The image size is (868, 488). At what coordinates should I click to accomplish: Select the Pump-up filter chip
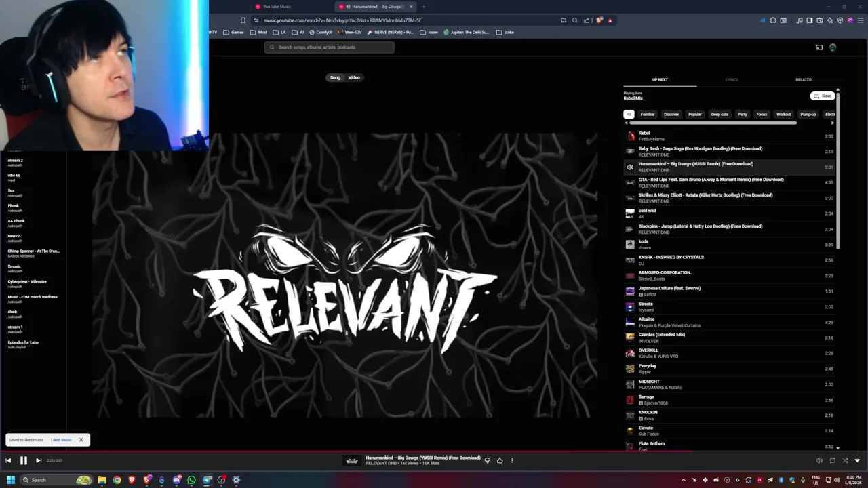(808, 114)
